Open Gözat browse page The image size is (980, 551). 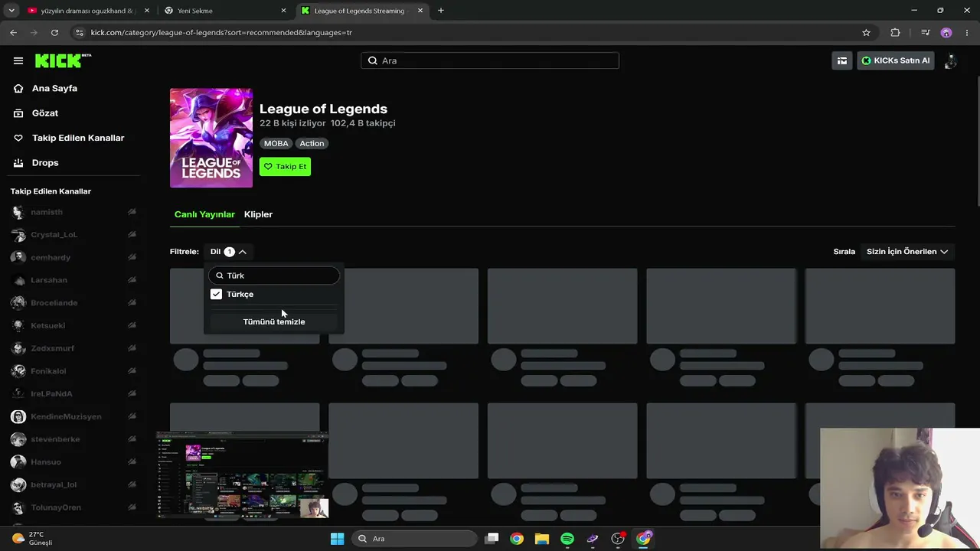(x=45, y=112)
